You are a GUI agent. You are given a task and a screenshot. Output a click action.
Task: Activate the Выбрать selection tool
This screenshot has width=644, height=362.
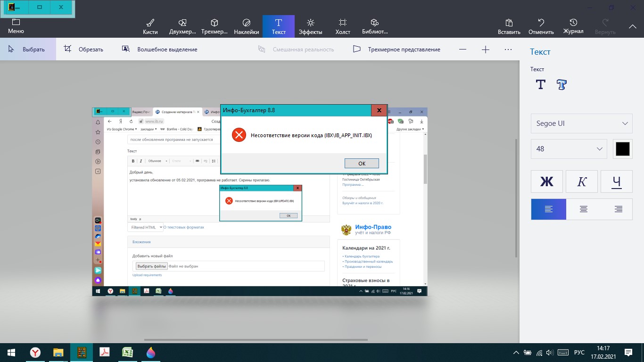(28, 49)
